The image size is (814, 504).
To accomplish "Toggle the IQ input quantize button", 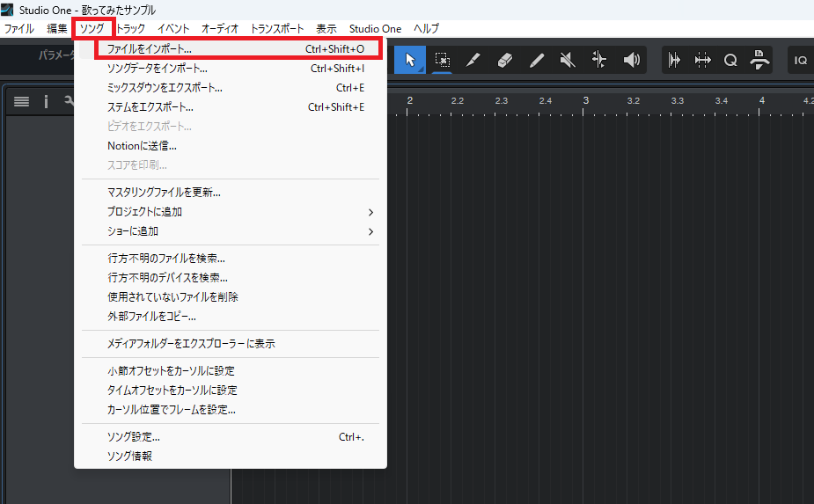I will [800, 60].
